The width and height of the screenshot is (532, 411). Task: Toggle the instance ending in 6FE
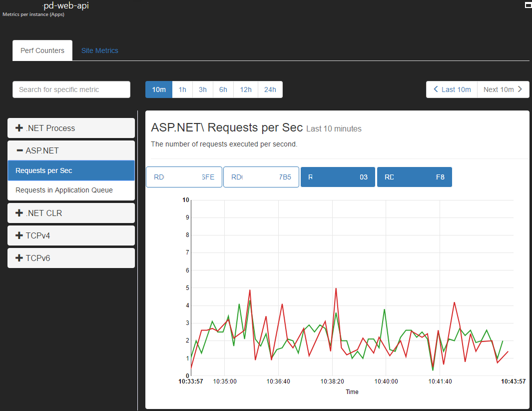pyautogui.click(x=184, y=177)
